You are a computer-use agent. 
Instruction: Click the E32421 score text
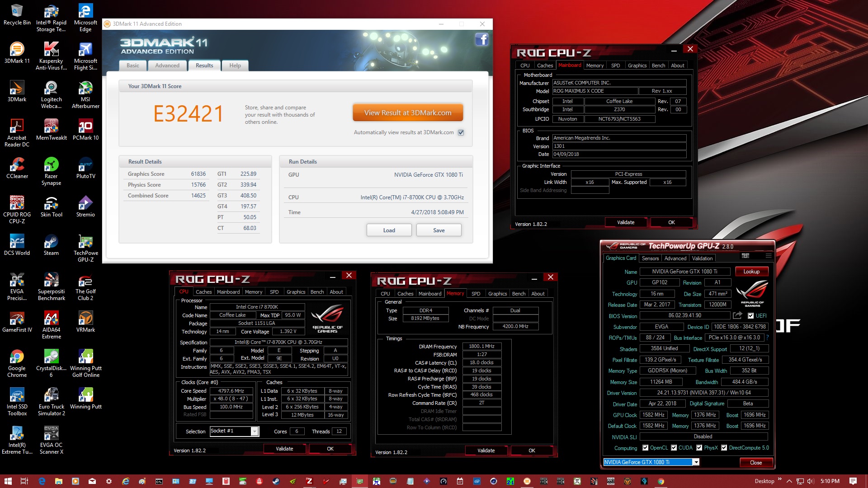pyautogui.click(x=189, y=113)
